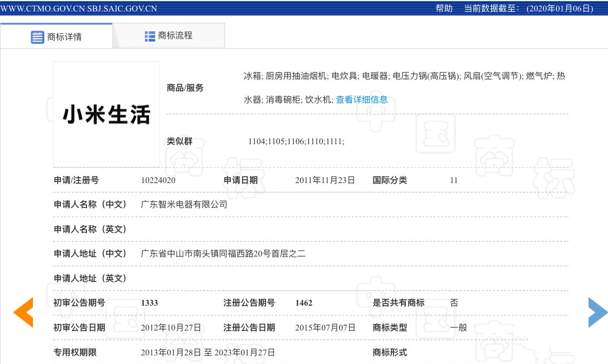Viewport: 608px width, 364px height.
Task: Click the blue 商标详情 document icon
Action: [38, 37]
